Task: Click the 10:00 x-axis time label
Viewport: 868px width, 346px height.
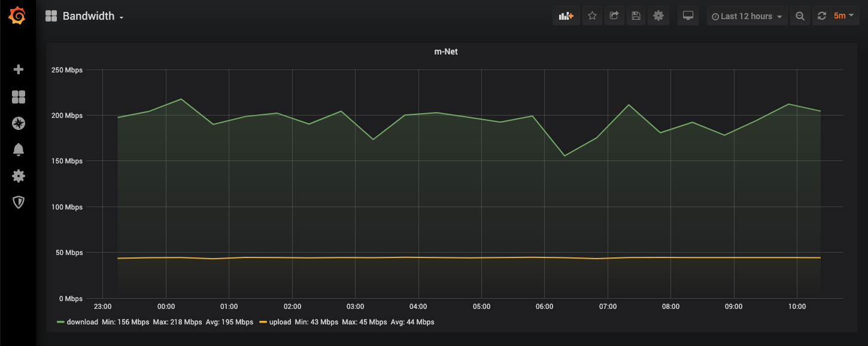Action: (x=797, y=306)
